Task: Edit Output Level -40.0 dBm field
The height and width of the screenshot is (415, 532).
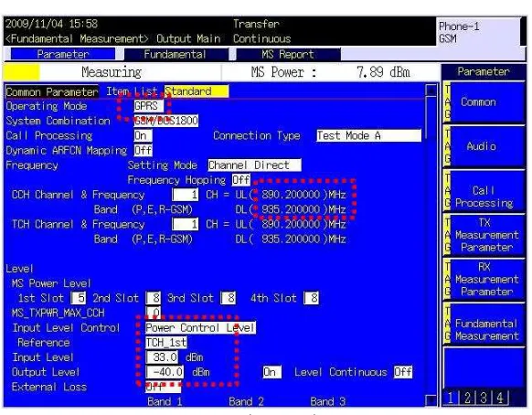Action: pos(165,372)
